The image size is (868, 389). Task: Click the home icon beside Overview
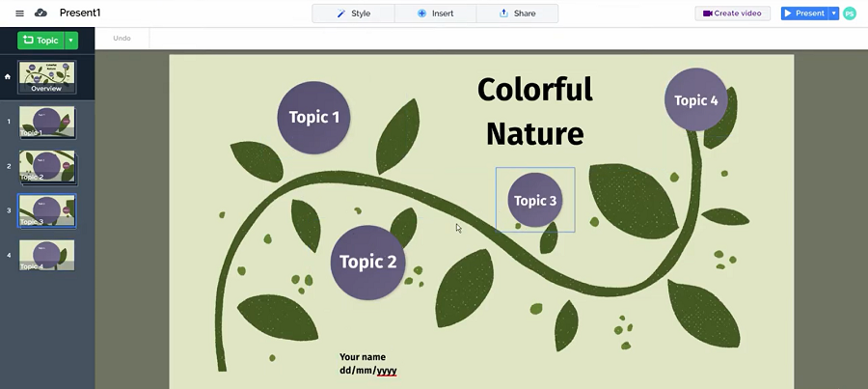8,76
